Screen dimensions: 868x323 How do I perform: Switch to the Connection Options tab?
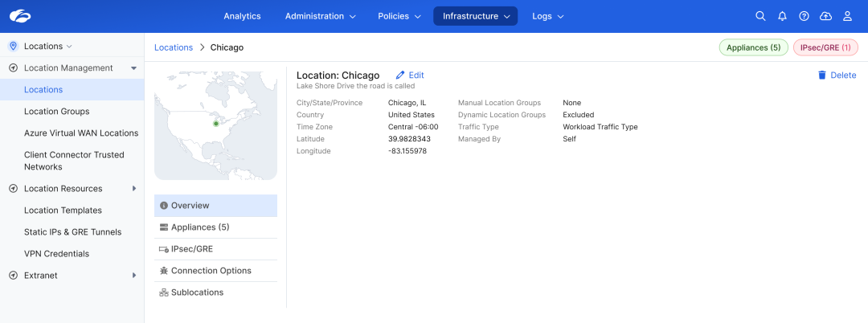[x=211, y=271]
